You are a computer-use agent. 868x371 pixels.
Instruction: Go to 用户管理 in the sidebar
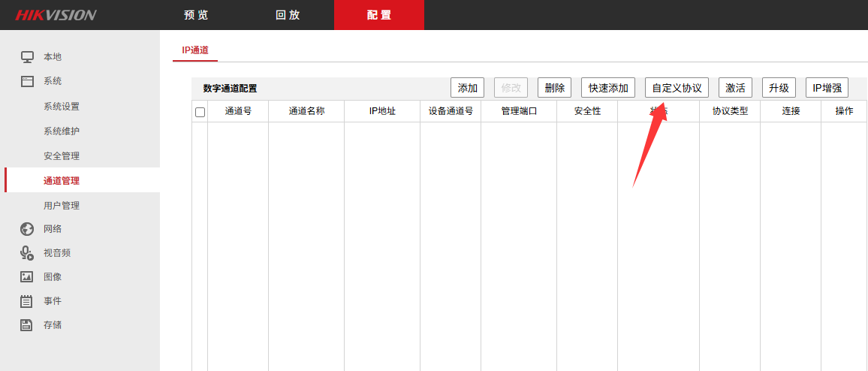[x=62, y=206]
